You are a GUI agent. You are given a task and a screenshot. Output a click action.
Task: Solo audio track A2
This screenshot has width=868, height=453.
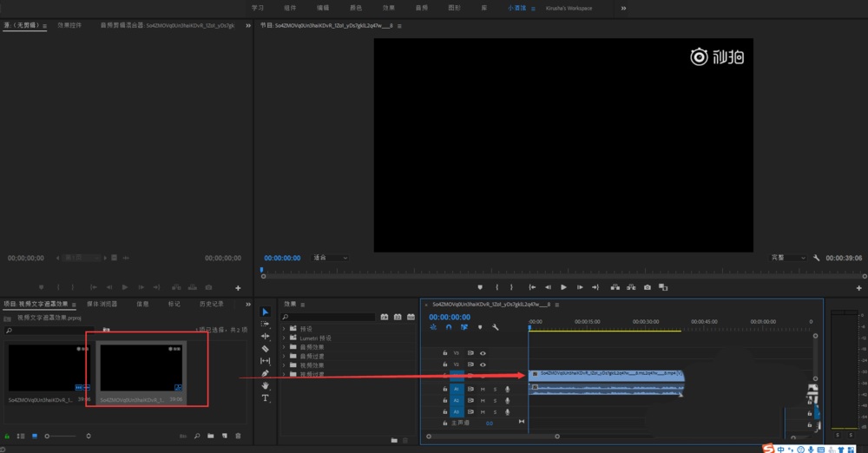(495, 401)
